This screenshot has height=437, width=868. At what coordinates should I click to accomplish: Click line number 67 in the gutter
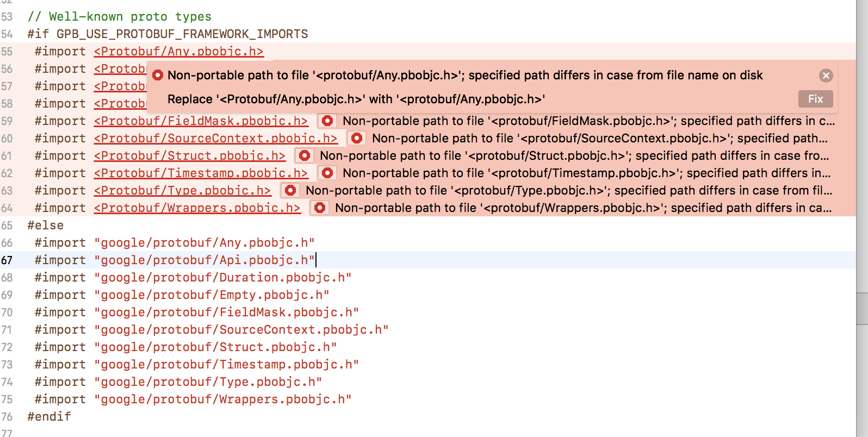pos(7,260)
